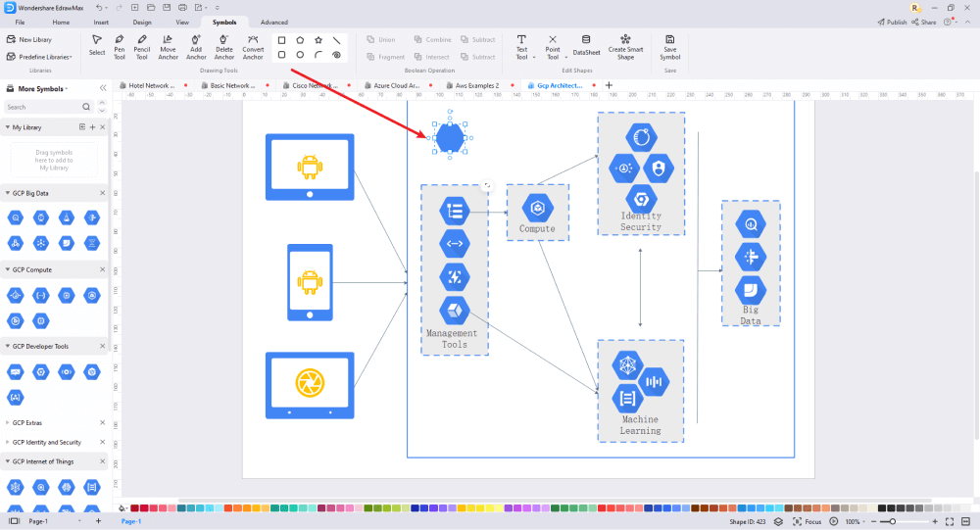This screenshot has height=530, width=980.
Task: Expand the GCP Extras section
Action: (x=8, y=423)
